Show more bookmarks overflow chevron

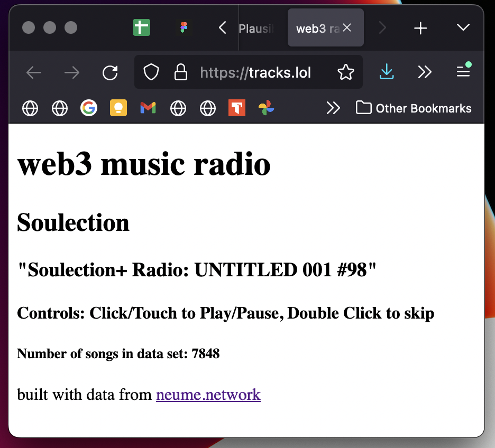333,108
